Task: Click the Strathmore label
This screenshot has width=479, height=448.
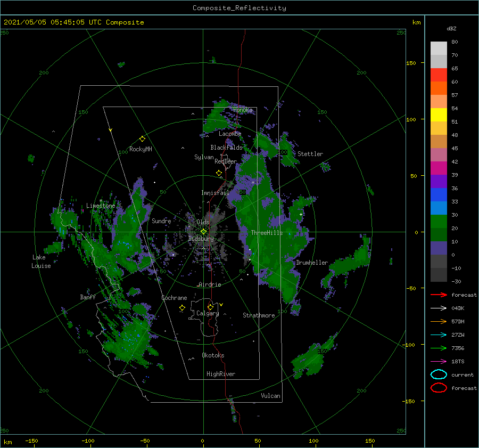Action: tap(259, 315)
